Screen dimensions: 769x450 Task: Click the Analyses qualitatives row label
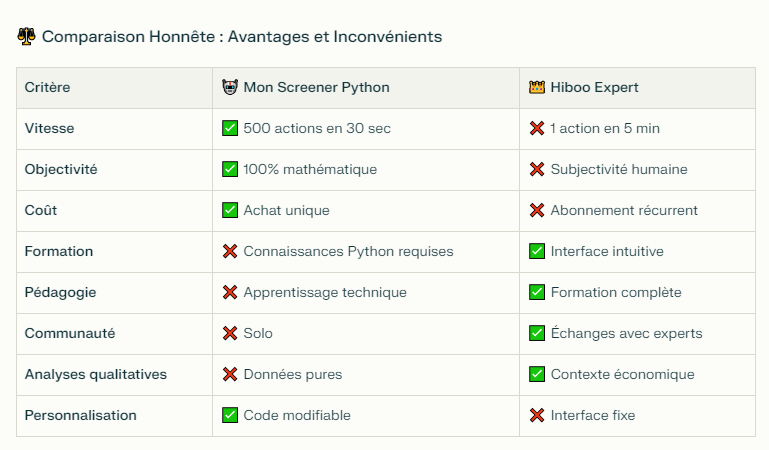(96, 375)
